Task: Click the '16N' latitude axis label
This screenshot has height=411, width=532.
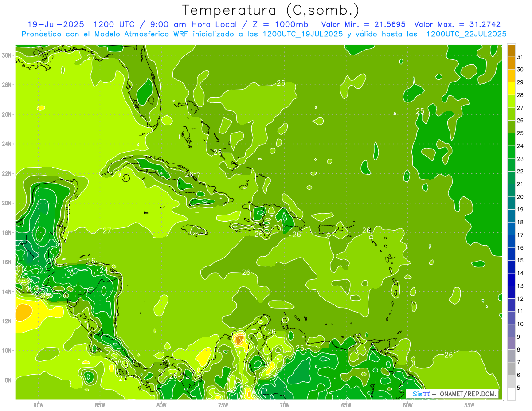Action: pos(7,262)
